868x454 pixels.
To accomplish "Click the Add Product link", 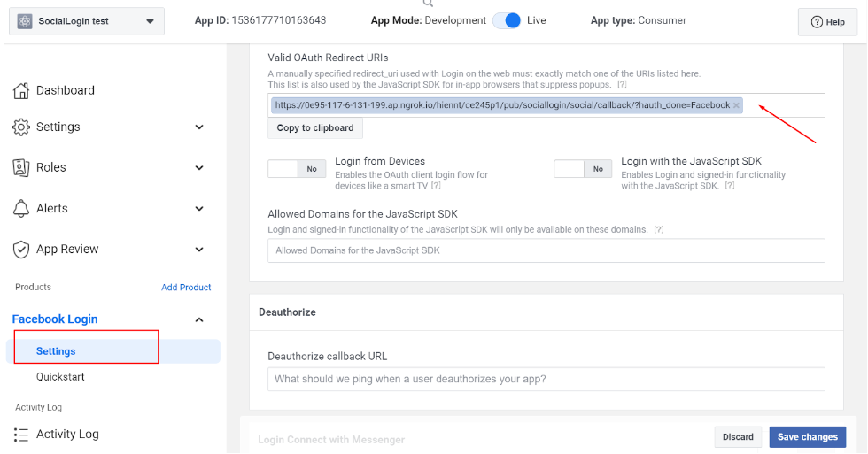I will (186, 288).
